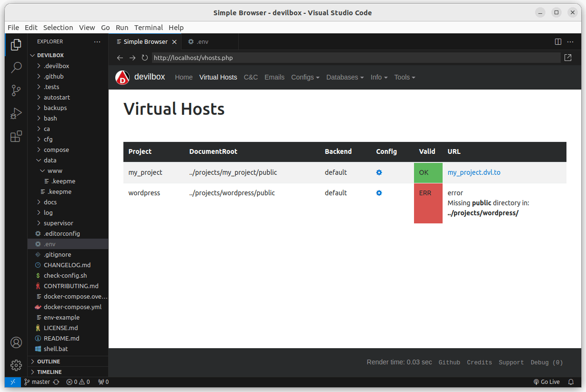Screen dimensions: 586x392
Task: Open the my_project.dvl.to link
Action: tap(474, 172)
